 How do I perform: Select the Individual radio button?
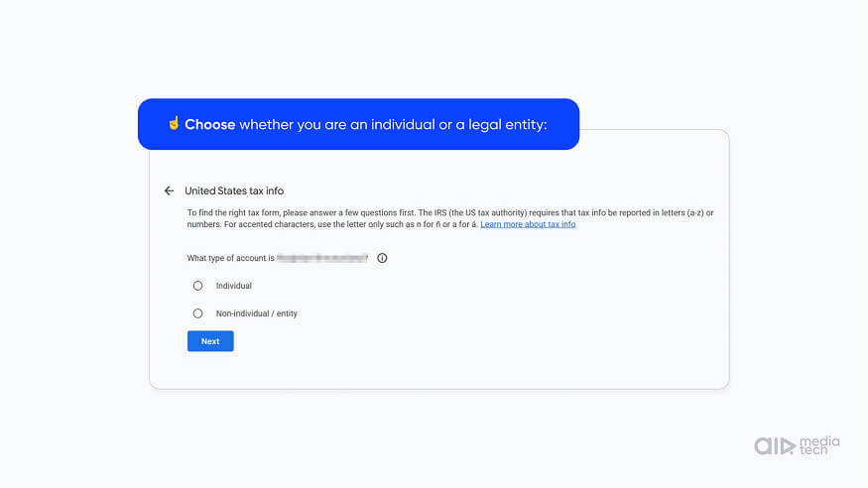tap(197, 286)
